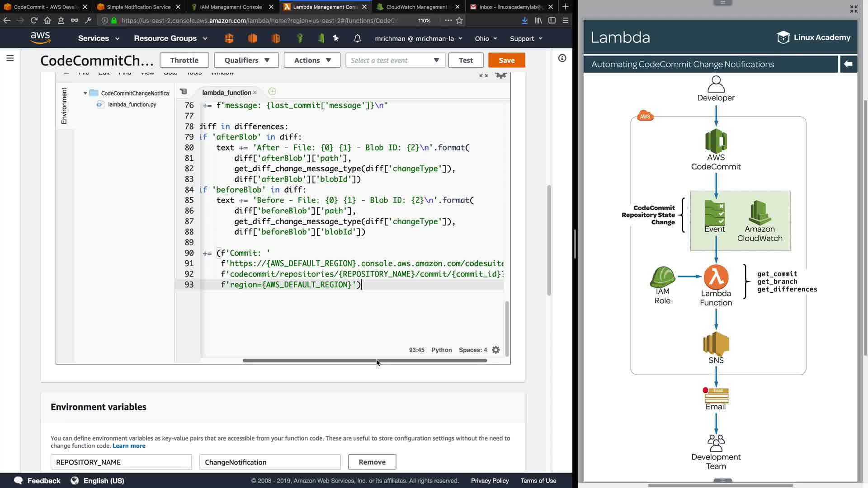Bookmark page with star icon

coord(459,20)
